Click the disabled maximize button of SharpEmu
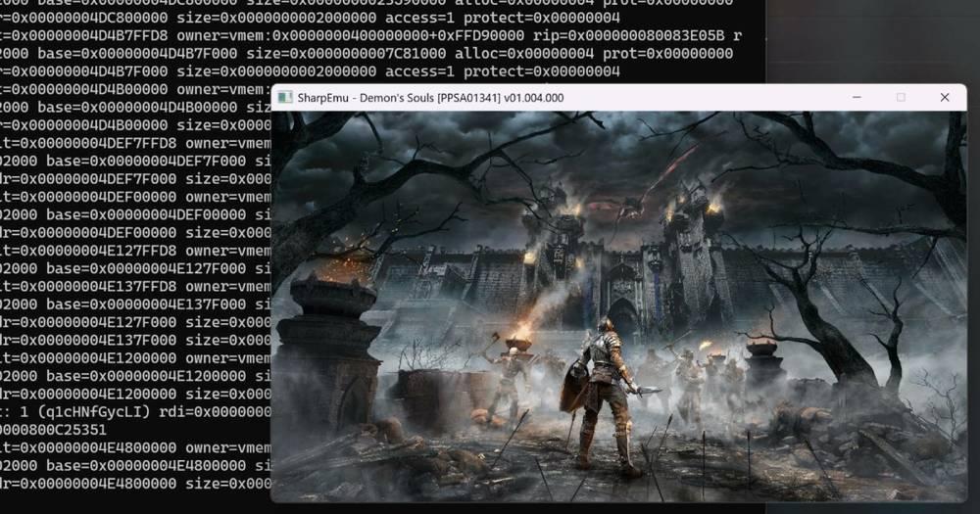This screenshot has height=514, width=980. [x=901, y=98]
